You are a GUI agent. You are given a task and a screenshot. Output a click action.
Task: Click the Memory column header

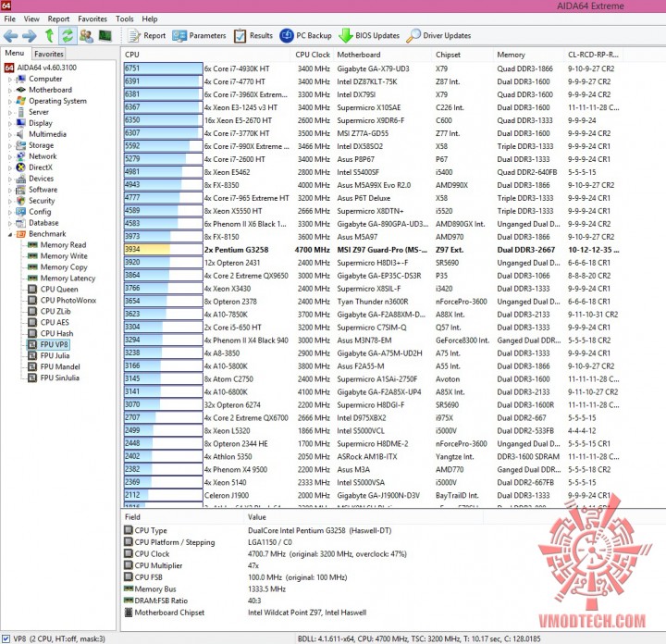tap(529, 55)
